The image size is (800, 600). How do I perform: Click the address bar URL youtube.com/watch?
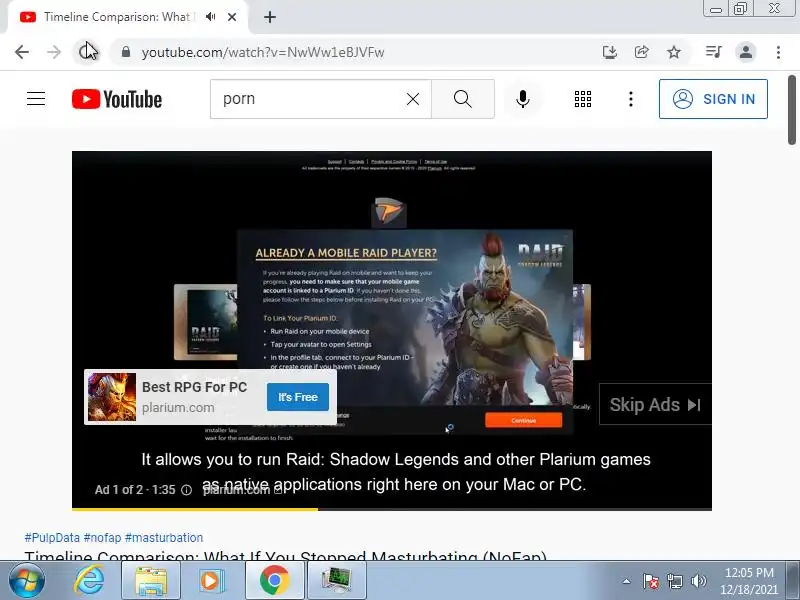pos(263,53)
